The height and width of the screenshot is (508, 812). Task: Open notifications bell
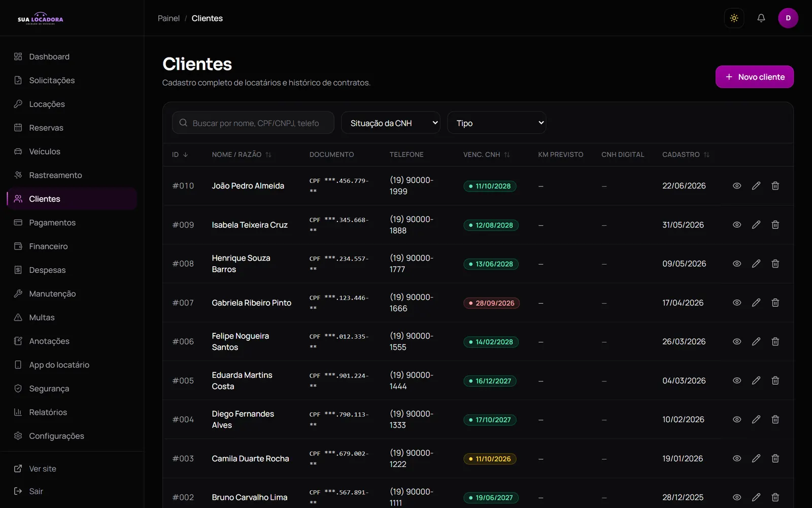(761, 18)
